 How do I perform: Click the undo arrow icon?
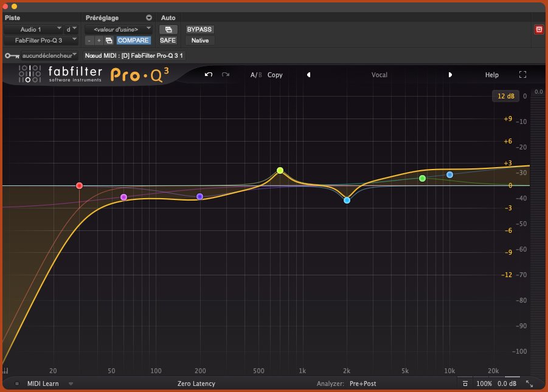point(208,75)
